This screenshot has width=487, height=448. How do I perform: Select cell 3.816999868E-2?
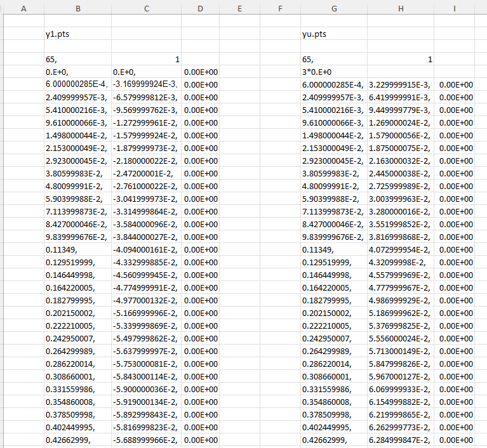pyautogui.click(x=401, y=237)
